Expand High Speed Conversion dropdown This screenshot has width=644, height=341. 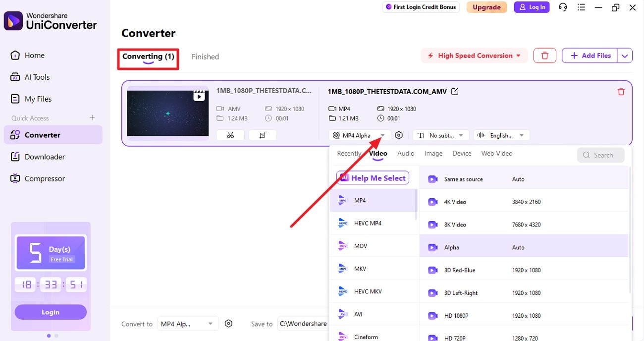pos(474,56)
